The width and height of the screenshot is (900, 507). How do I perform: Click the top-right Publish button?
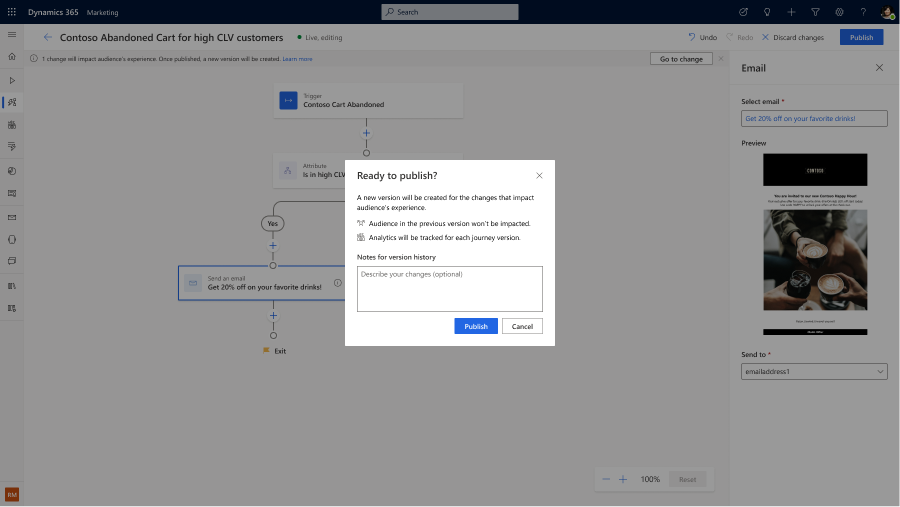click(861, 37)
